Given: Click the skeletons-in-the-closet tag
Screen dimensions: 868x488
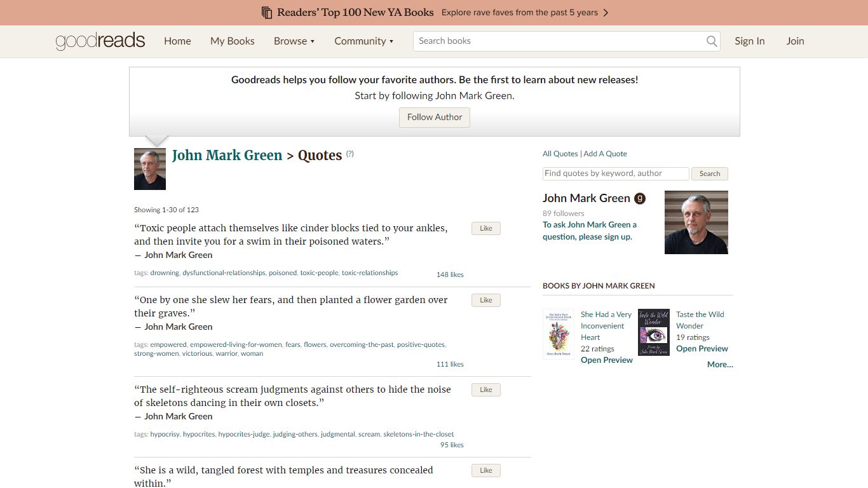Looking at the screenshot, I should [419, 434].
